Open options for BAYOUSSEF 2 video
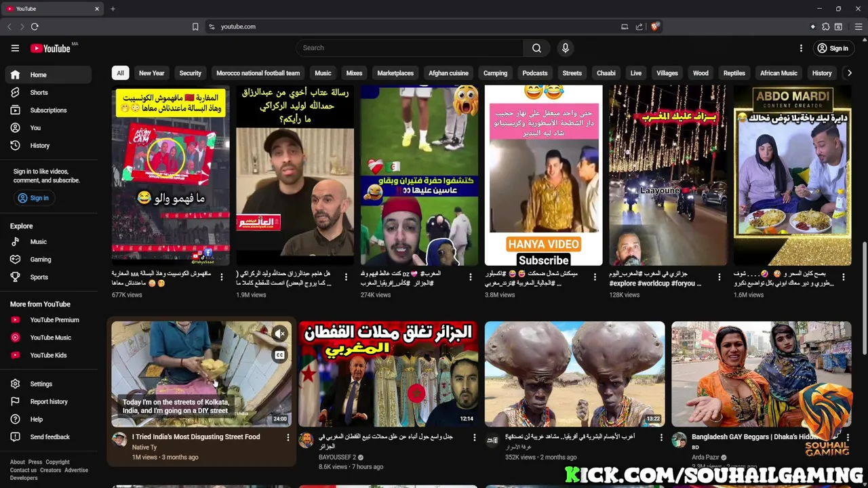Viewport: 868px width, 488px height. [x=474, y=438]
